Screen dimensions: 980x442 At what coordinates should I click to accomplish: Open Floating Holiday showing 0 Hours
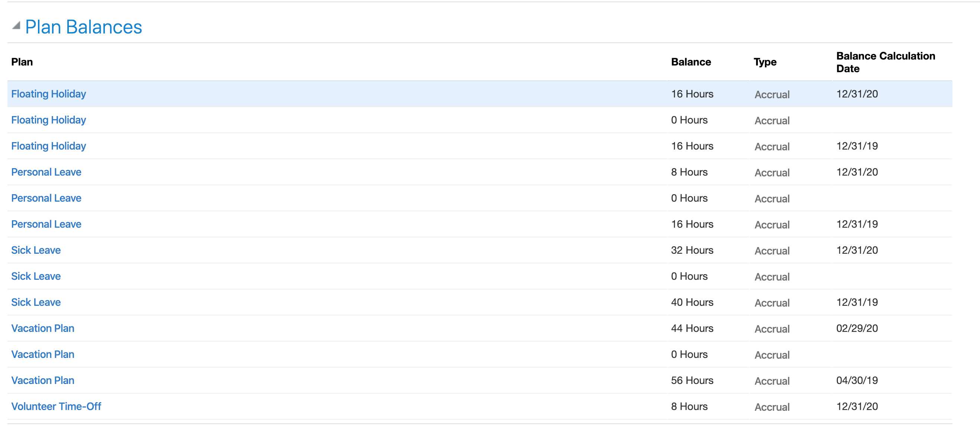(x=48, y=120)
